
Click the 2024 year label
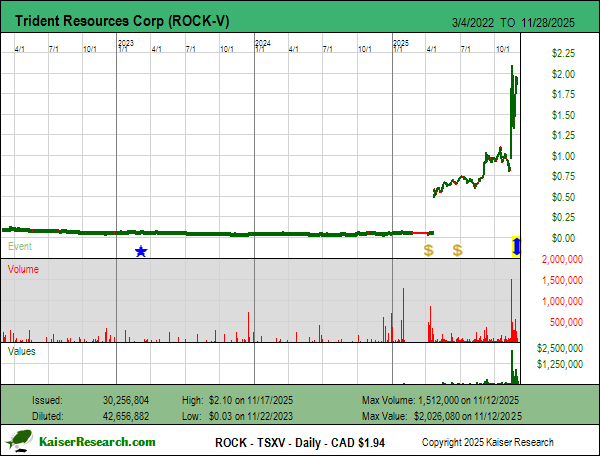(x=263, y=43)
